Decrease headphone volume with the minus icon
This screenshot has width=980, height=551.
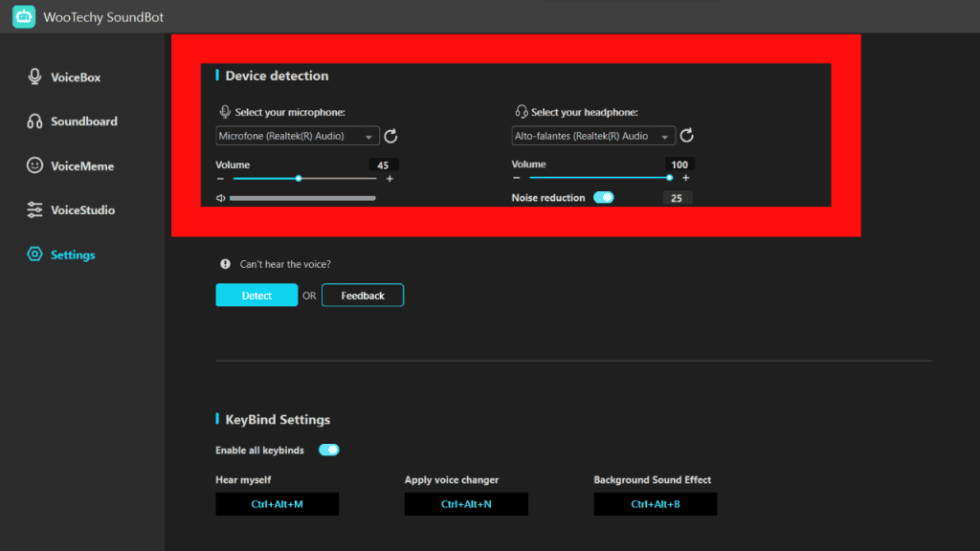517,178
